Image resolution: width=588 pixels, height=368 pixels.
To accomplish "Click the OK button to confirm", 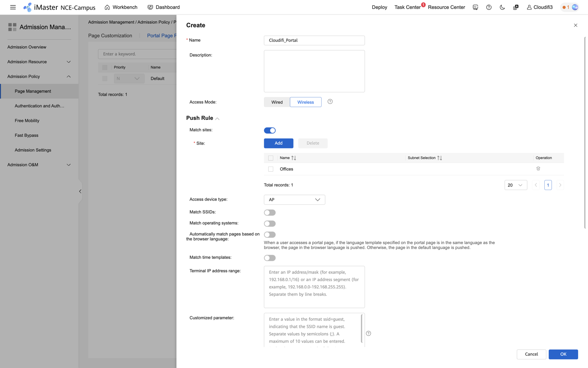I will 563,354.
